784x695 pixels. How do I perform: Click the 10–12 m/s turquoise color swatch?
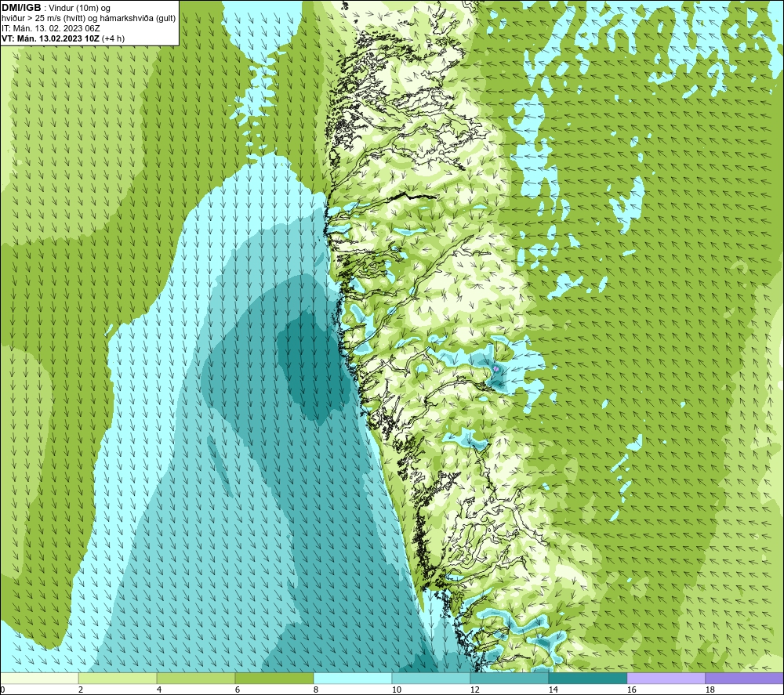[430, 678]
